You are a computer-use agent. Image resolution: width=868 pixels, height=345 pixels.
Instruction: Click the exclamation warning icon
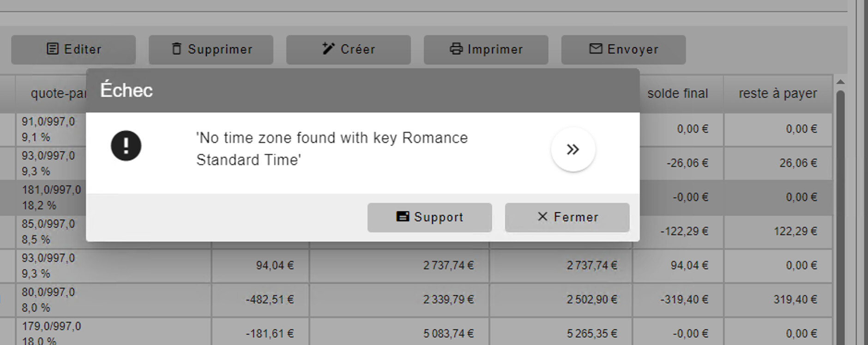tap(126, 146)
